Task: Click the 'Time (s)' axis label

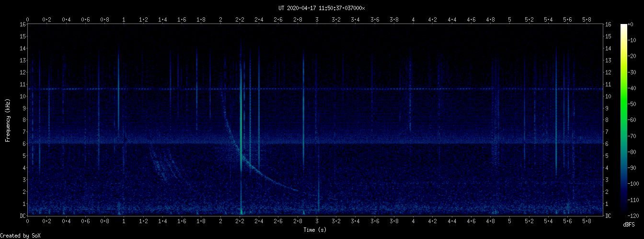Action: 315,230
